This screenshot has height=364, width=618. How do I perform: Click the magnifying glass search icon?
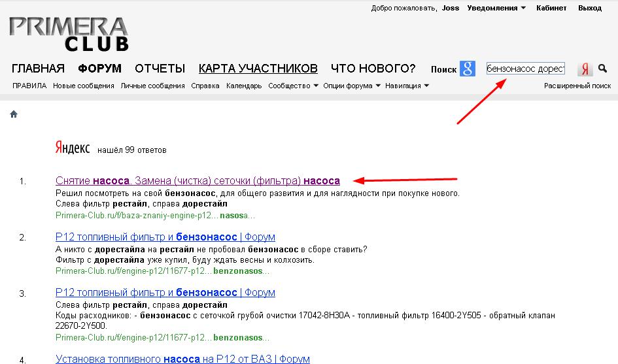pyautogui.click(x=602, y=69)
